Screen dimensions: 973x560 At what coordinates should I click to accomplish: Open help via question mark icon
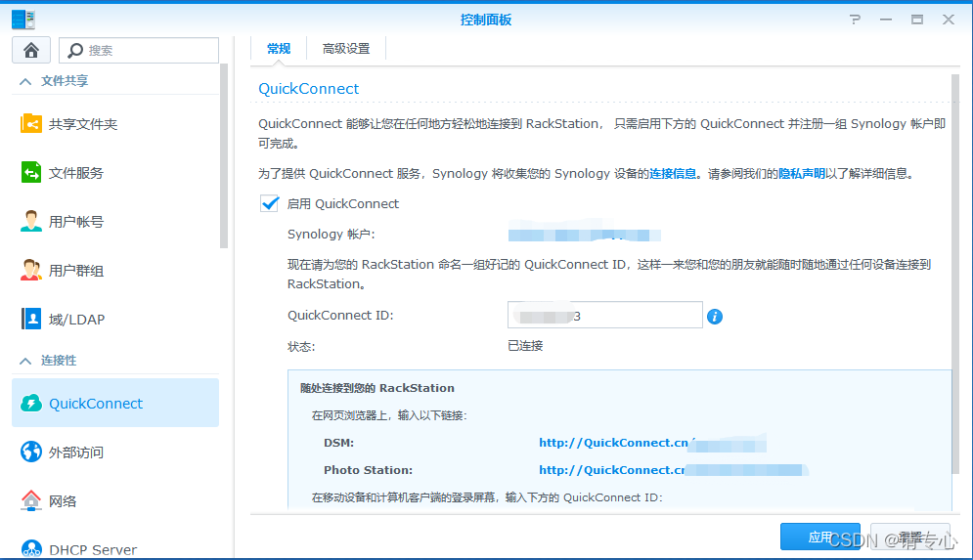point(855,20)
